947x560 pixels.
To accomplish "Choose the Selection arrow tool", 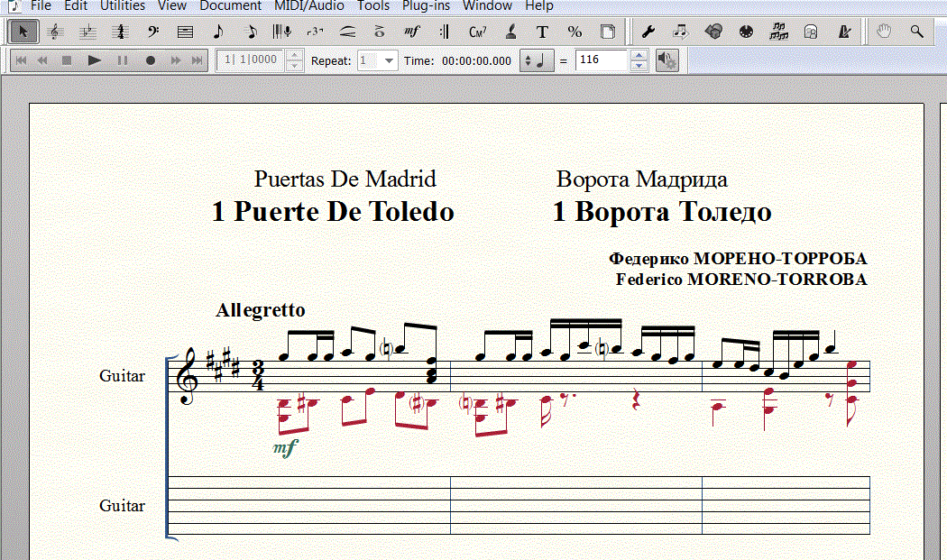I will click(23, 32).
